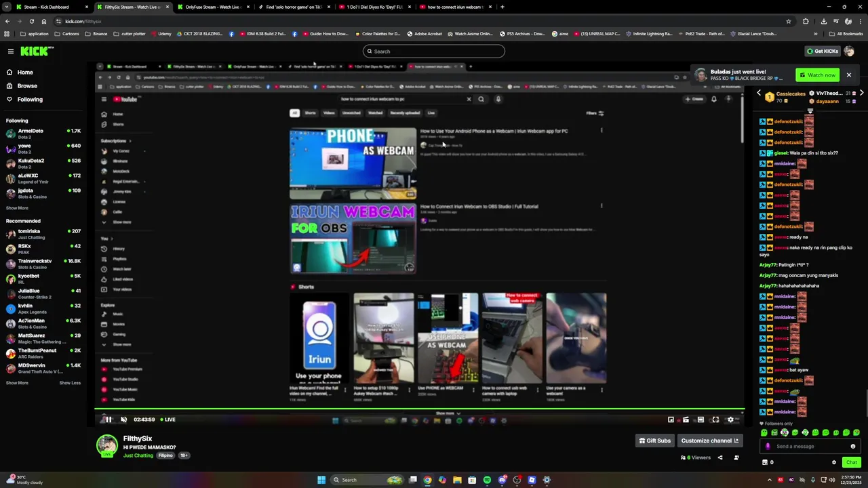Viewport: 868px width, 488px height.
Task: Open All Bookmarks folder
Action: click(846, 33)
